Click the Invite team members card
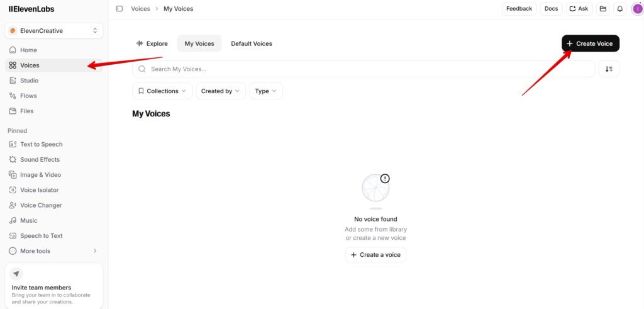Screen dimensions: 644x309 (54, 286)
